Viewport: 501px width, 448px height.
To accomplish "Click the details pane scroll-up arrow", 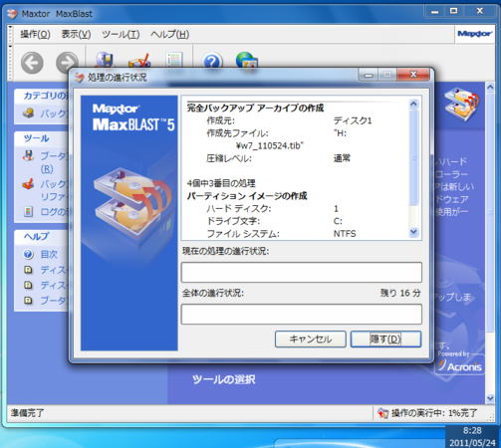I will 413,105.
